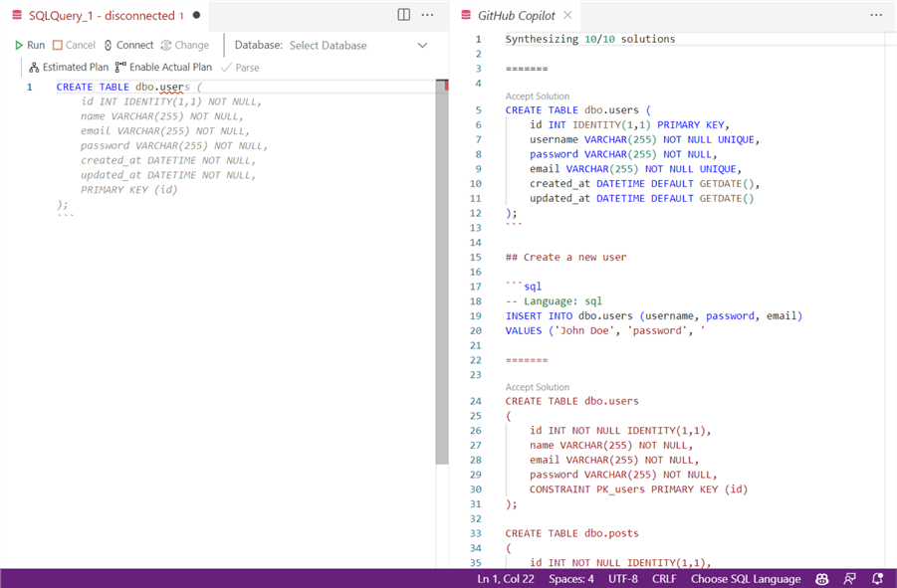Click 'Synthesizing 10/10 solutions' text
Screen dimensions: 897x588
pyautogui.click(x=589, y=39)
